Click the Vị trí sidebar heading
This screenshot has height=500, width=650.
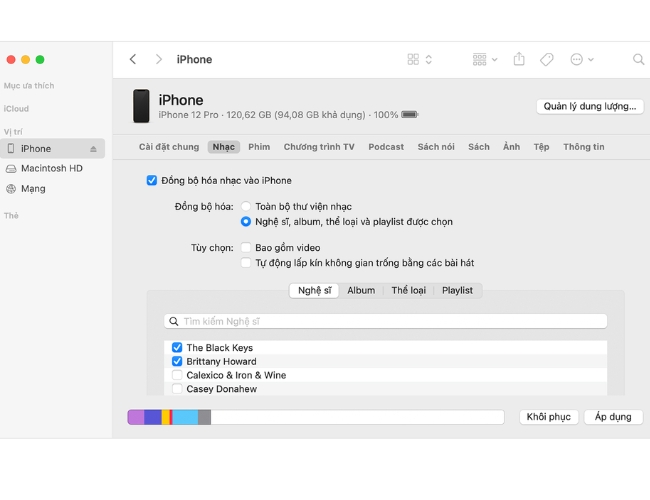tap(13, 132)
